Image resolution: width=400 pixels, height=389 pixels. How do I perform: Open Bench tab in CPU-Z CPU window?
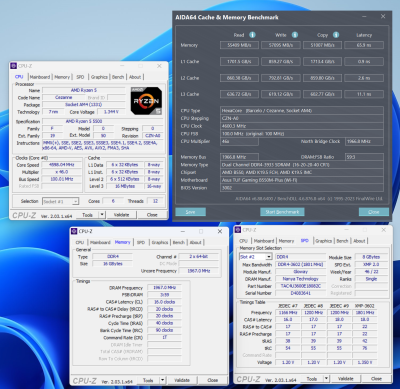(x=118, y=77)
